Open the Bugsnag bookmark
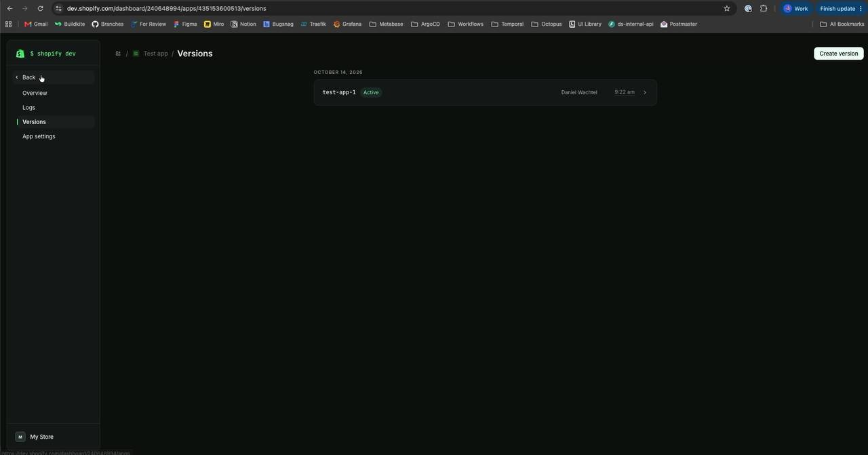This screenshot has height=455, width=868. 278,24
